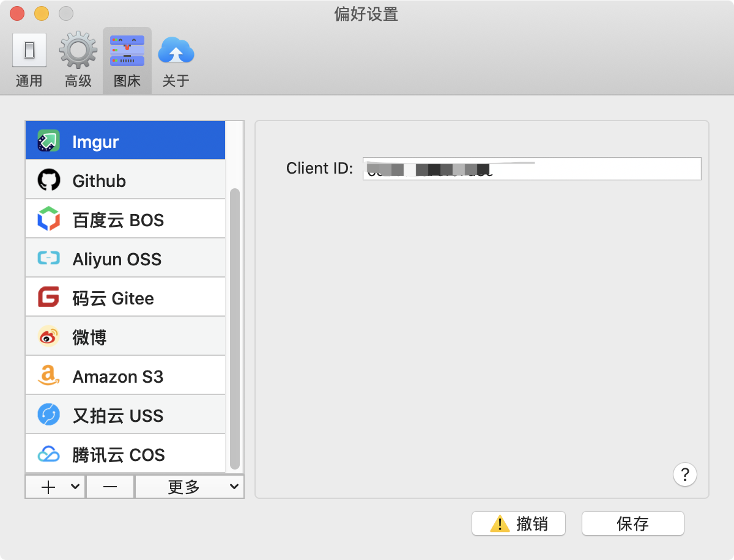
Task: Minimize the preferences window
Action: tap(42, 13)
